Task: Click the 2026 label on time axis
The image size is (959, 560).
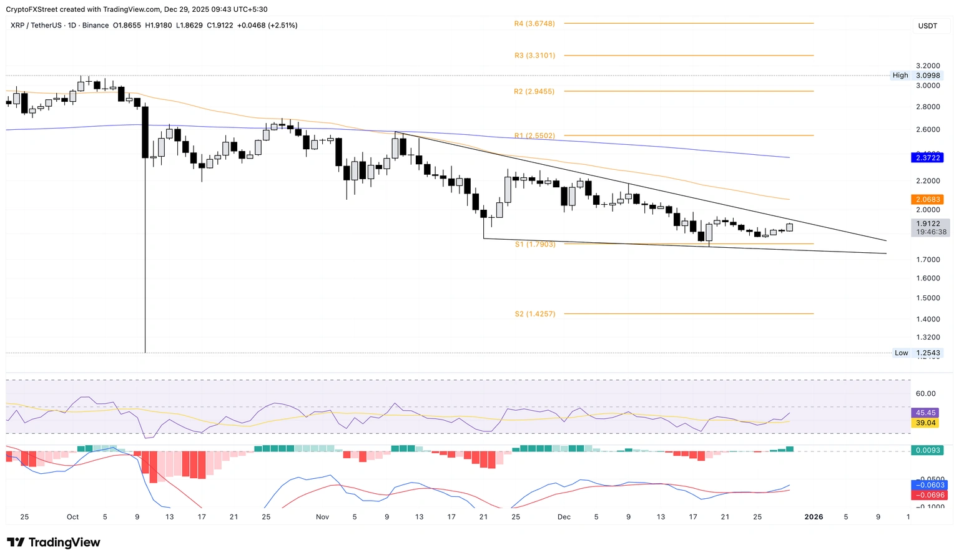Action: 814,517
